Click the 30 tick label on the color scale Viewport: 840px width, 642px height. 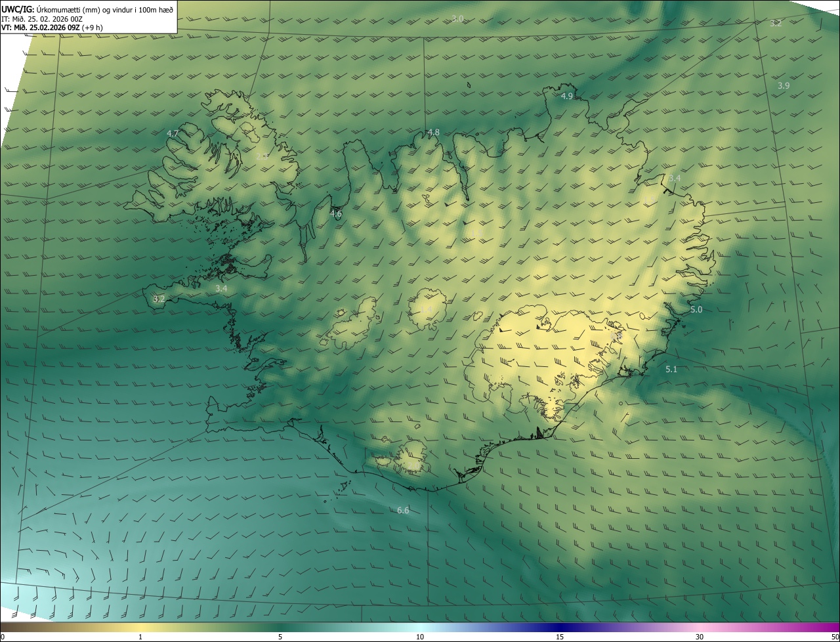click(700, 637)
